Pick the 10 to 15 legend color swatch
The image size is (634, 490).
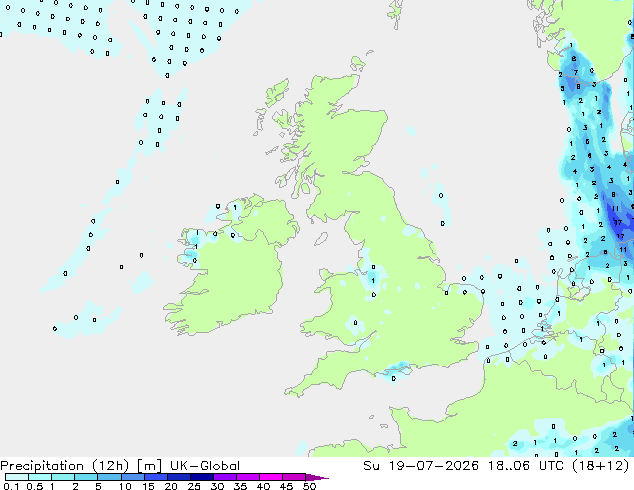[132, 477]
